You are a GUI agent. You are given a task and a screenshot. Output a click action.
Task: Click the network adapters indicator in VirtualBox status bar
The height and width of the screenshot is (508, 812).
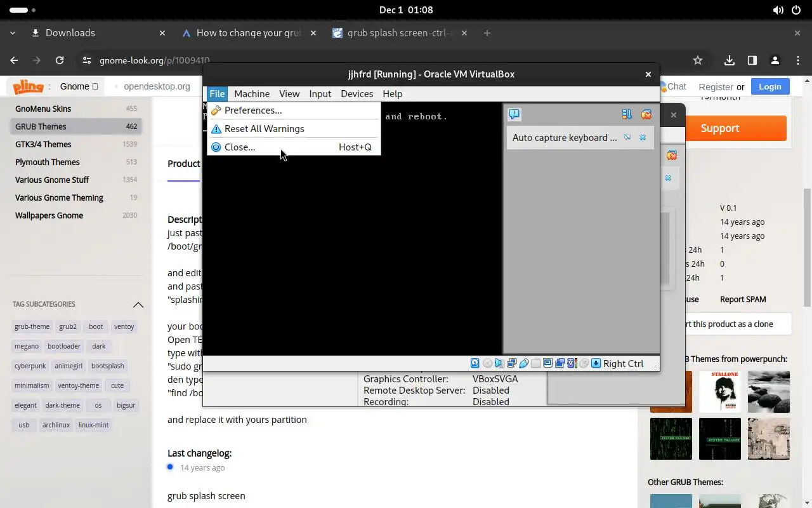tap(511, 363)
